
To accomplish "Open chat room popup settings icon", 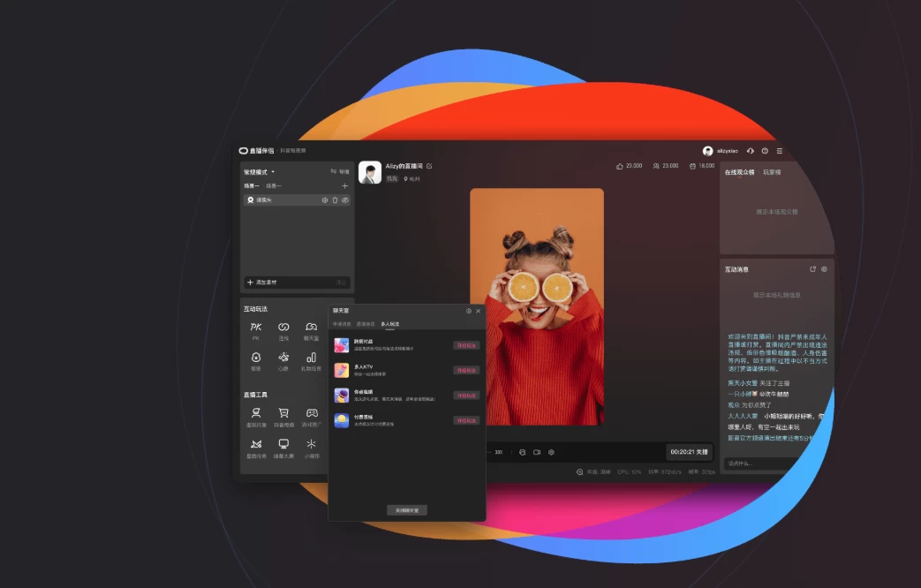I will (x=469, y=311).
